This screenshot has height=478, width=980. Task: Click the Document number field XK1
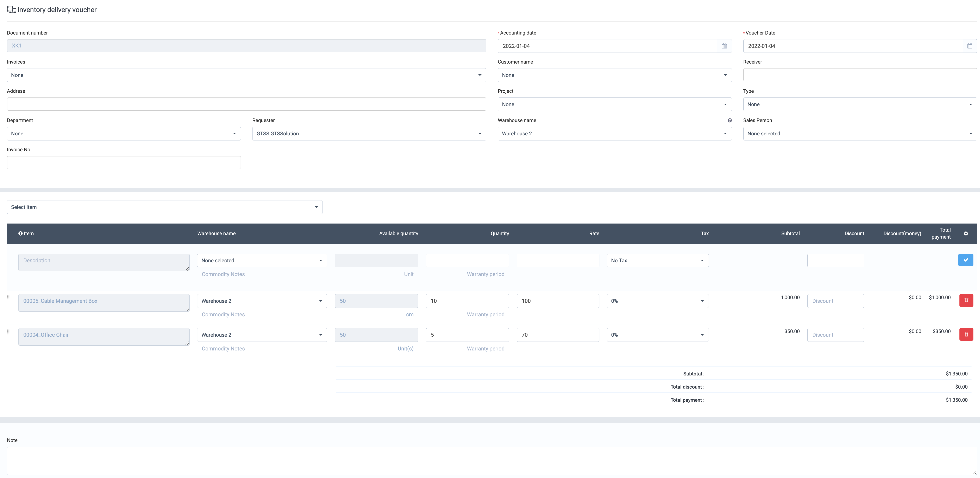click(247, 46)
